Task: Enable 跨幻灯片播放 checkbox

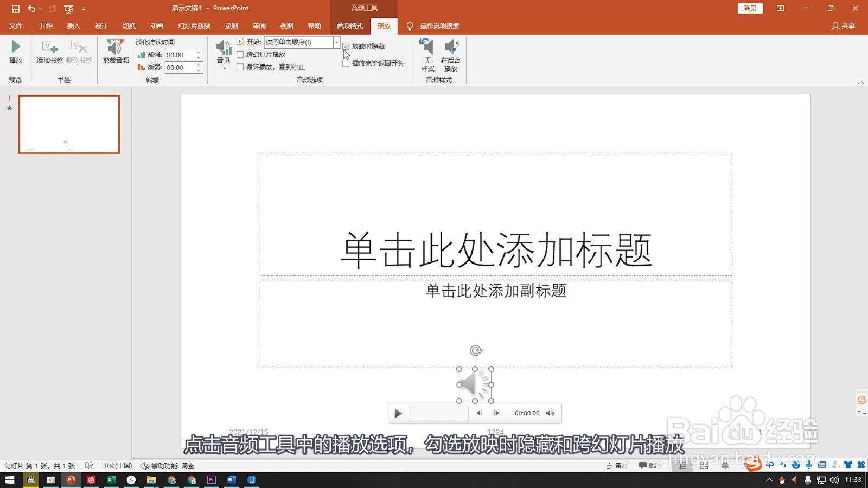Action: click(x=240, y=54)
